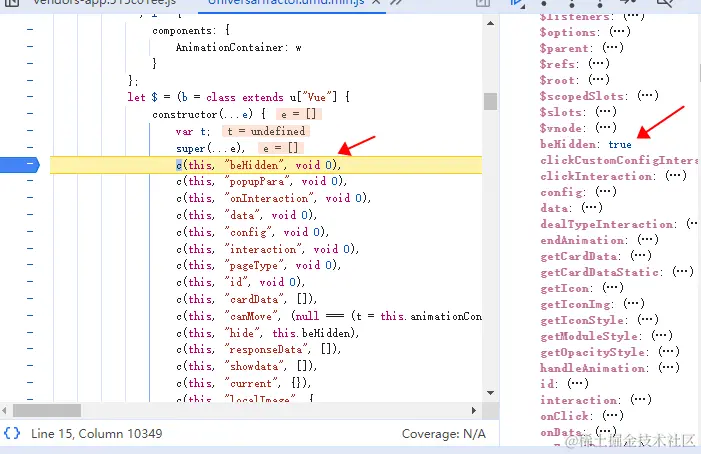The width and height of the screenshot is (701, 454).
Task: Click the gutter dash beside the "onInteraction" line
Action: point(30,198)
